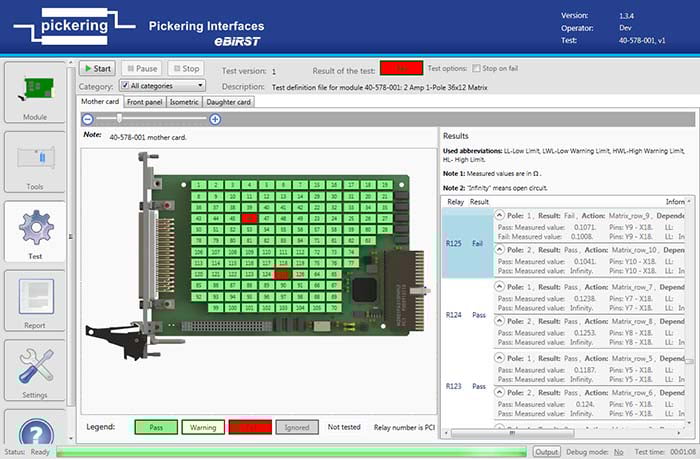Select relay 106 on the mother card
Viewport: 700px width, 460px height.
coord(199,252)
